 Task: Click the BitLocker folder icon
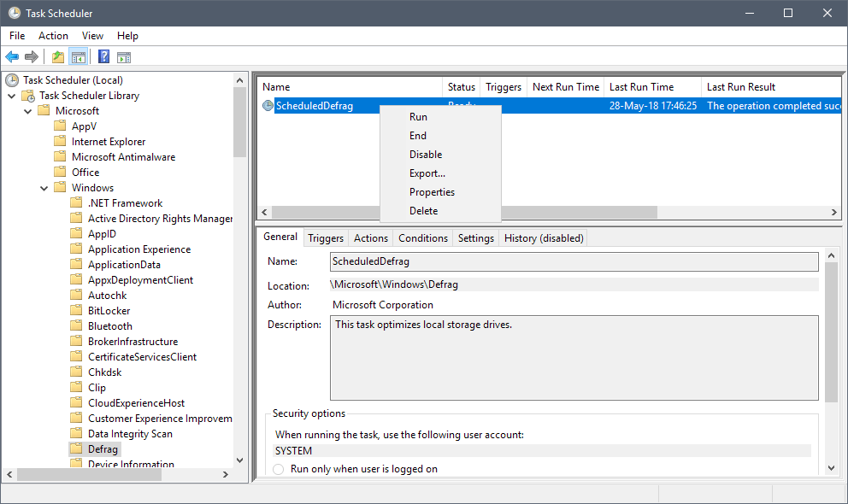(76, 311)
